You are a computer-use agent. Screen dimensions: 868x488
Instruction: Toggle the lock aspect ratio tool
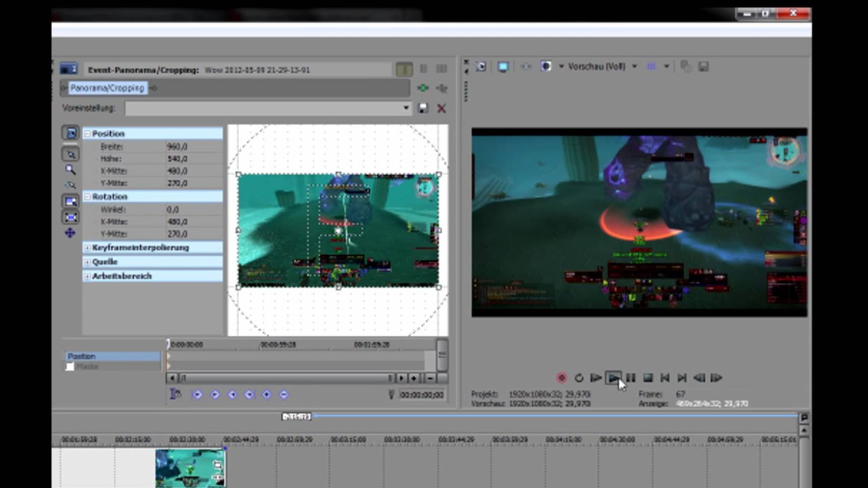(x=71, y=201)
